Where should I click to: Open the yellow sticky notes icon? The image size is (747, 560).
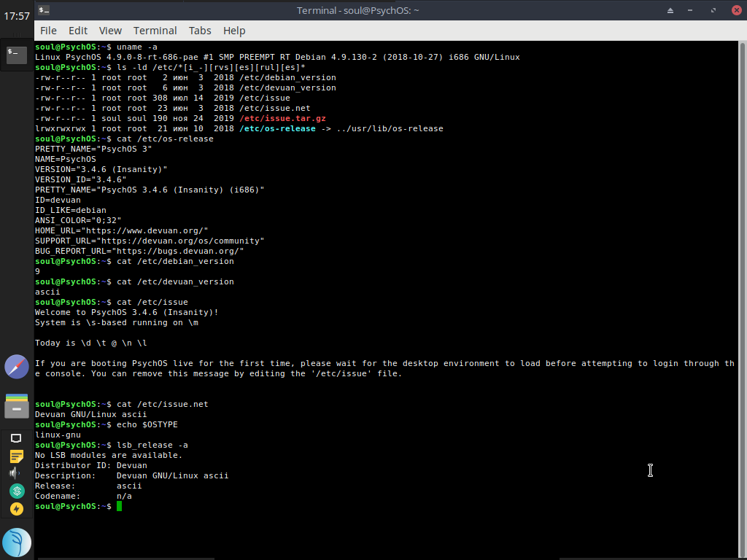click(16, 456)
